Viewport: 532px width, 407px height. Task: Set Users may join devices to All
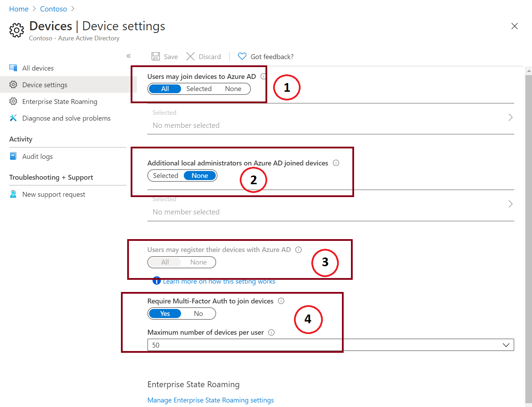click(x=165, y=89)
